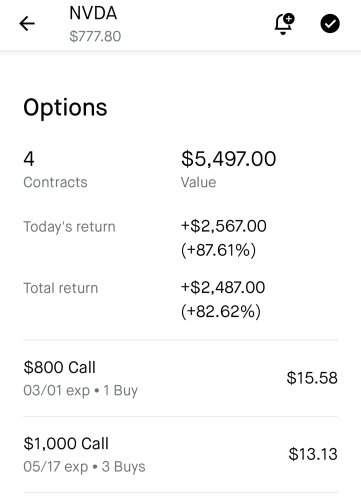Tap the +$2,567.00 today's return amount
This screenshot has width=361, height=502.
coord(224,226)
